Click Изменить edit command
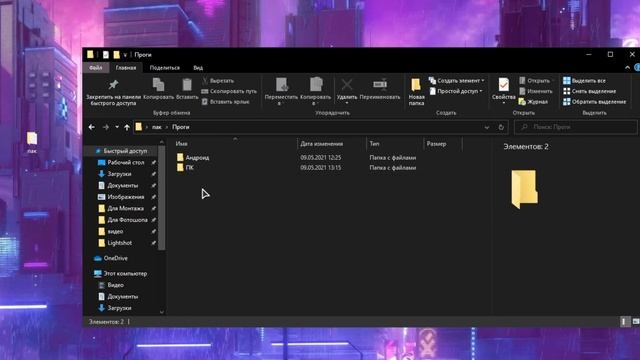The height and width of the screenshot is (360, 640). click(536, 91)
